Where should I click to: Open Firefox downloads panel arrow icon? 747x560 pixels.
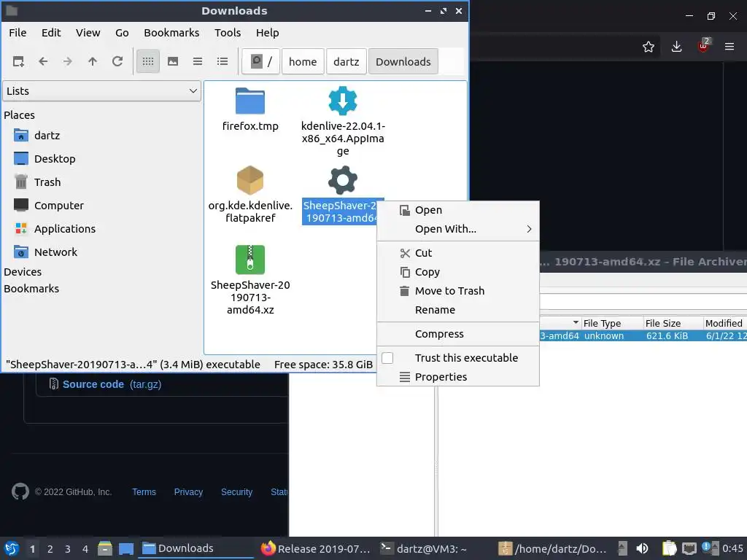pyautogui.click(x=676, y=47)
